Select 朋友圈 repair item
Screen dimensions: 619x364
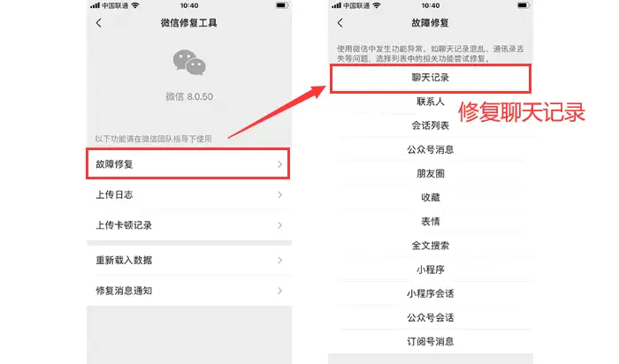pos(431,173)
